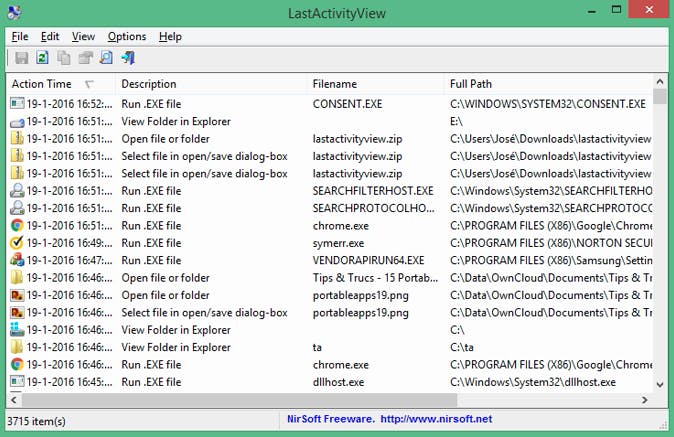The image size is (674, 437).
Task: Click the Chrome icon beside chrome.exe at 16:51
Action: 17,225
